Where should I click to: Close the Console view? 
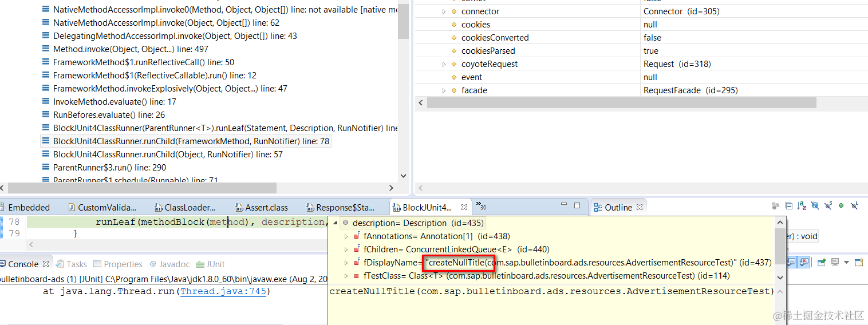coord(46,264)
